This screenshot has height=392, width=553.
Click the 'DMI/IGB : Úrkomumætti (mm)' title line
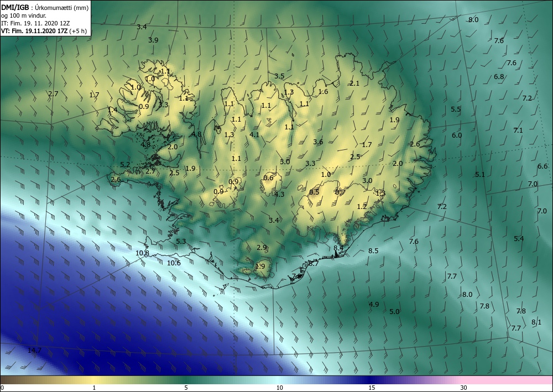click(x=45, y=8)
